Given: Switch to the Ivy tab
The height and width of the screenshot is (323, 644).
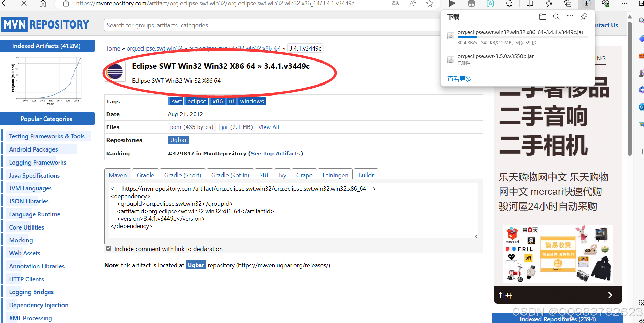Looking at the screenshot, I should (283, 175).
